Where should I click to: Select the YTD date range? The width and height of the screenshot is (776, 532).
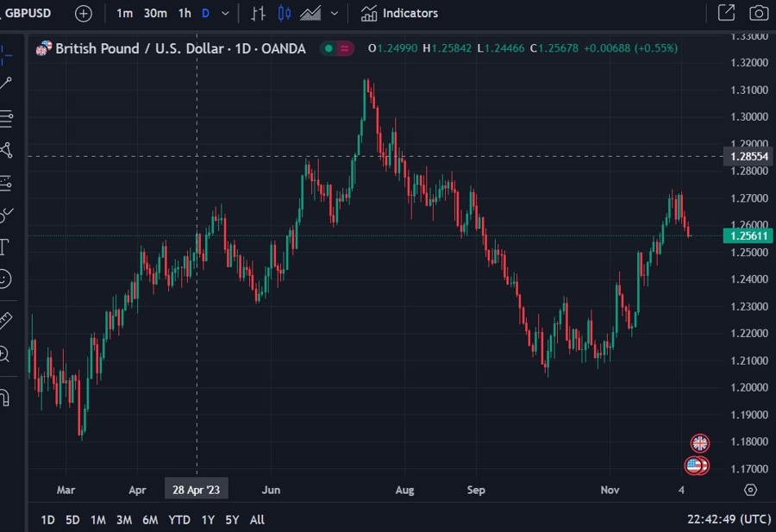point(179,520)
